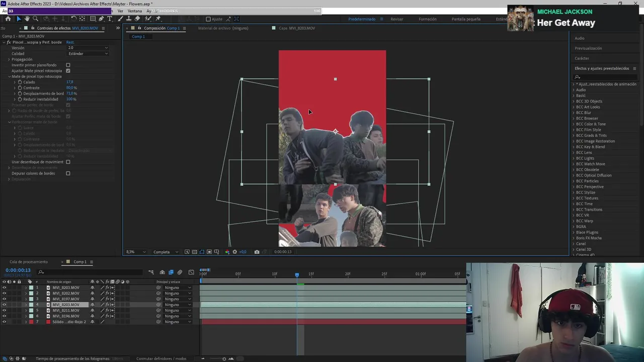Click the Comp 1 breadcrumb in viewer
This screenshot has height=362, width=644.
[138, 37]
